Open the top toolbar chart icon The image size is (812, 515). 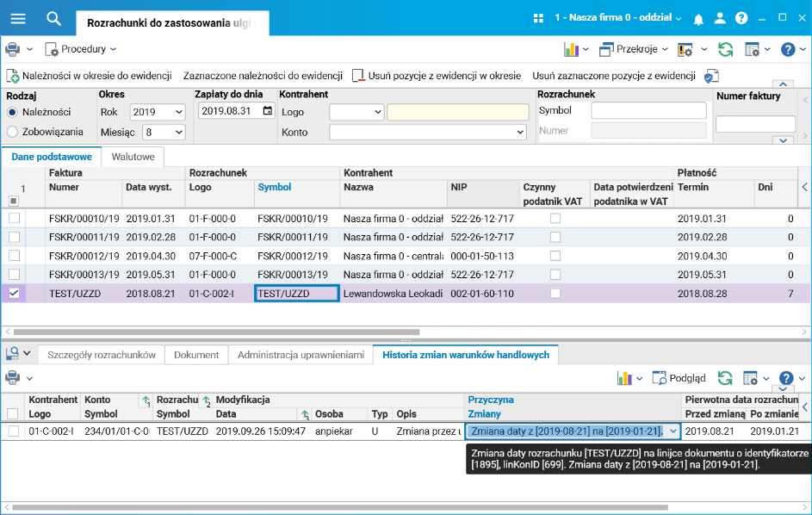(571, 49)
